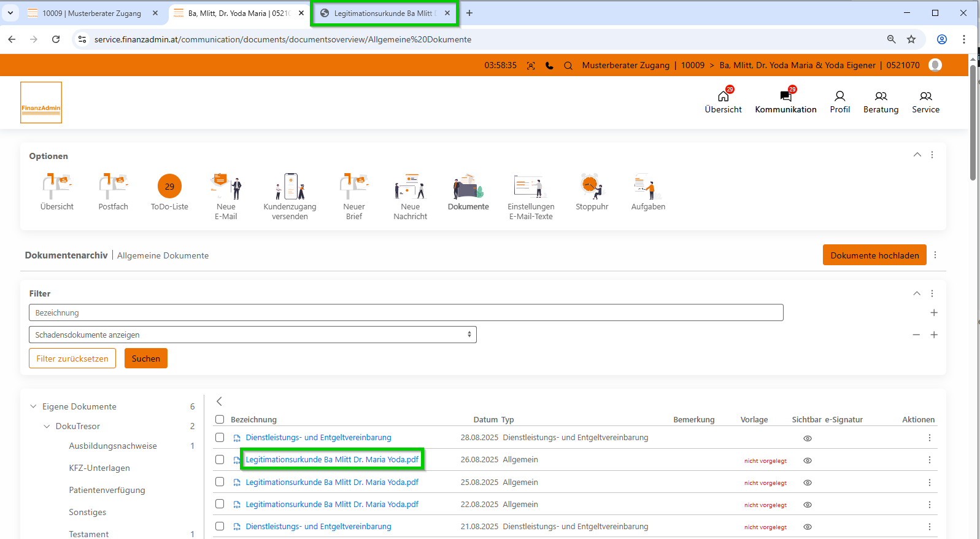Tick the checkbox for document dated 26.08.2025
This screenshot has height=539, width=980.
[x=220, y=460]
